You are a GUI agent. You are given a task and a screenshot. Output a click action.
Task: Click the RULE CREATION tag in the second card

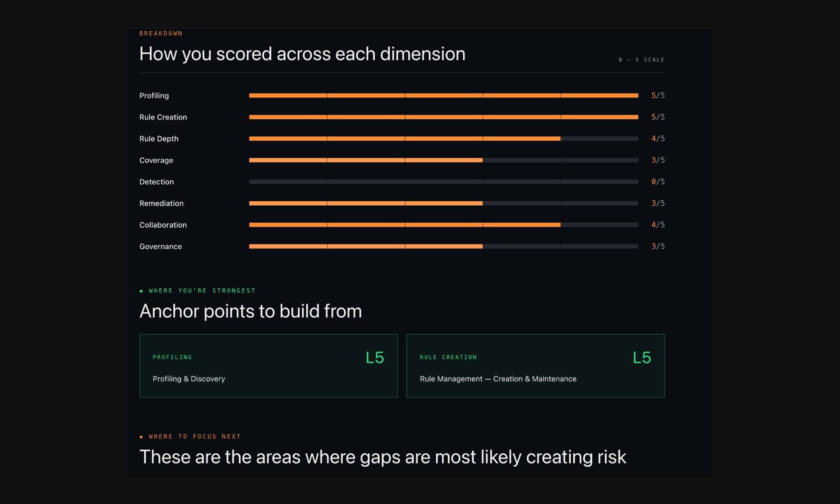[x=448, y=357]
